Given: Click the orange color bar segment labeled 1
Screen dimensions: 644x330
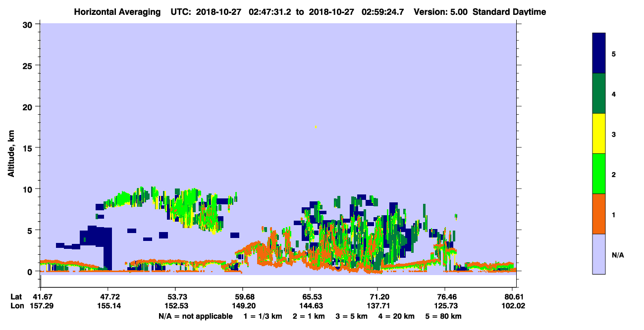Looking at the screenshot, I should pyautogui.click(x=598, y=214).
